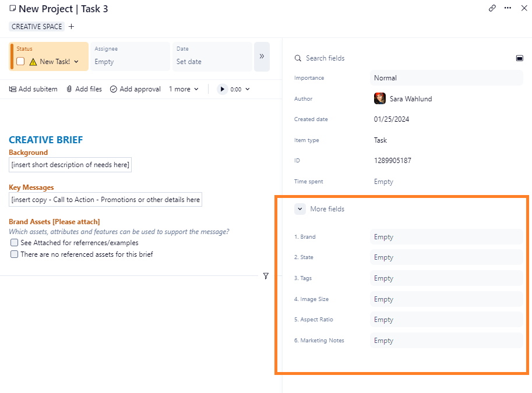
Task: Click the plus icon next to CREATIVE SPACE
Action: (72, 27)
